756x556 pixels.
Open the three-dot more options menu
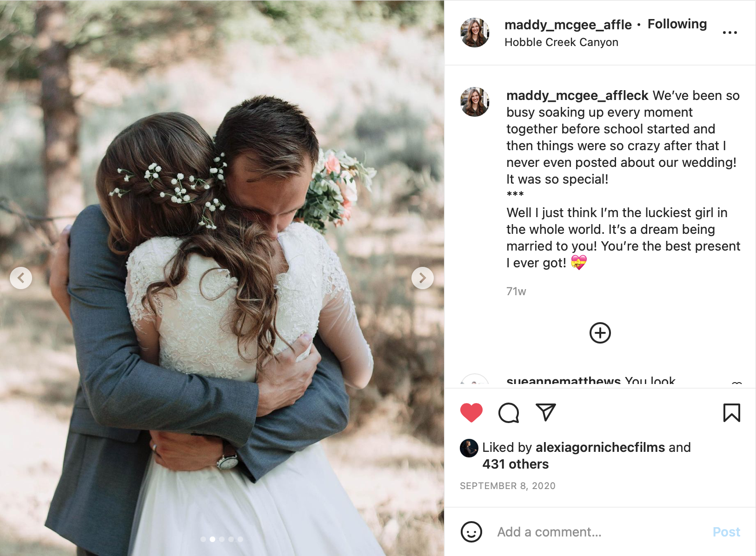coord(729,33)
